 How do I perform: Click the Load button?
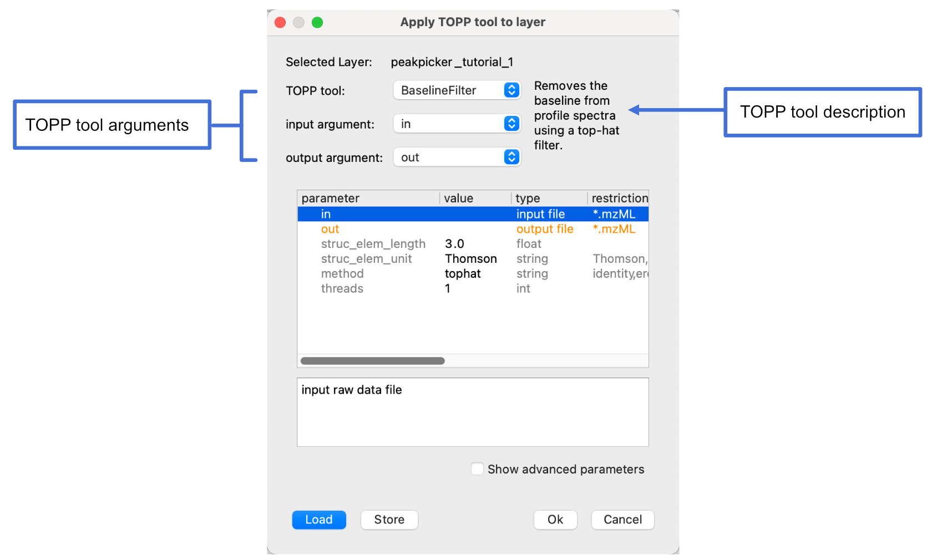coord(319,520)
